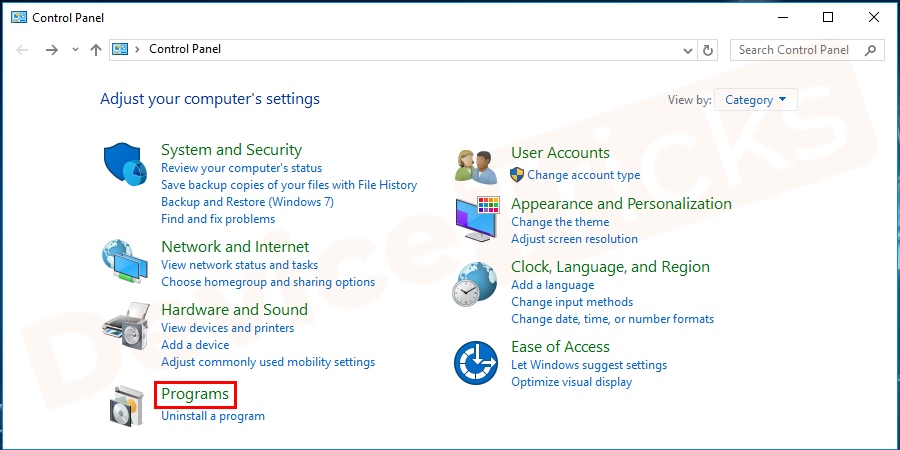Click the Search Control Panel field
900x450 pixels.
pyautogui.click(x=807, y=50)
